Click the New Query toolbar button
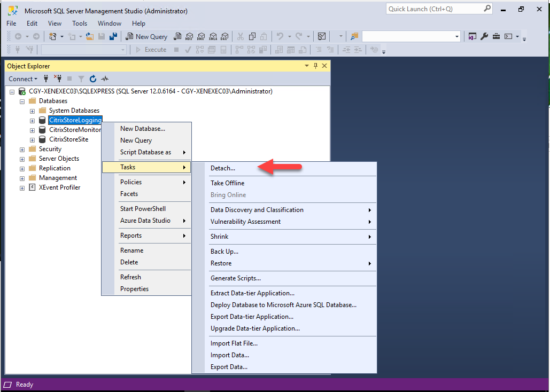The width and height of the screenshot is (550, 392). 146,36
